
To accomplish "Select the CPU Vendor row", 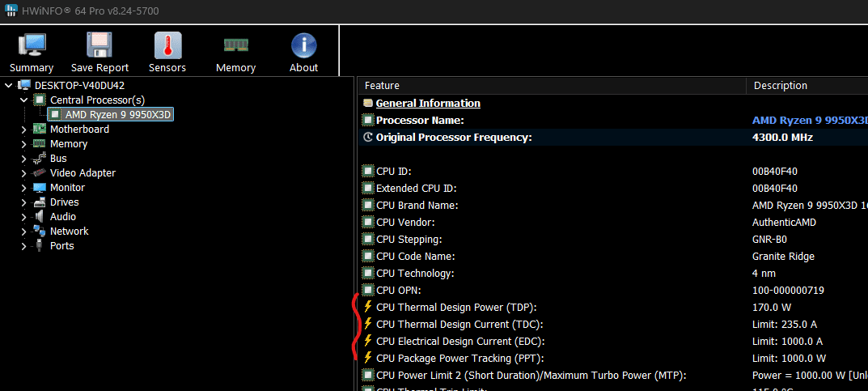I will tap(613, 222).
